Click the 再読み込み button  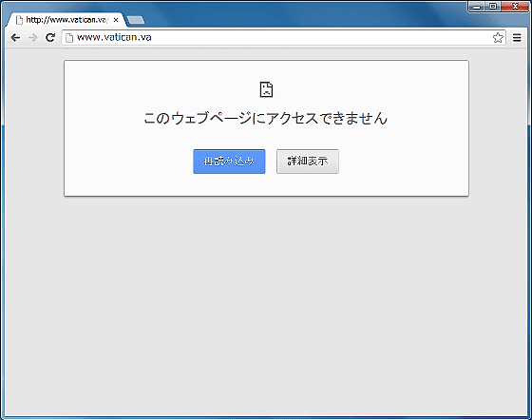click(229, 162)
